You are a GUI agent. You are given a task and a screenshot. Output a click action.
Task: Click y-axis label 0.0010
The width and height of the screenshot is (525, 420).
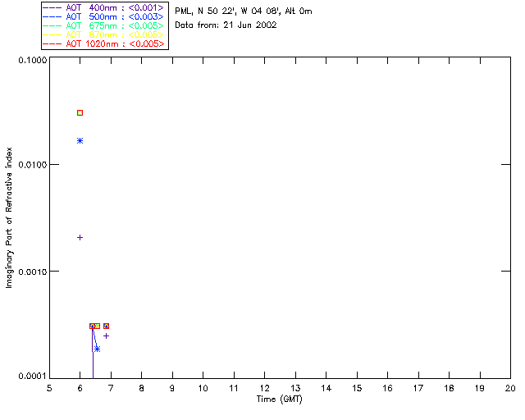coord(33,272)
